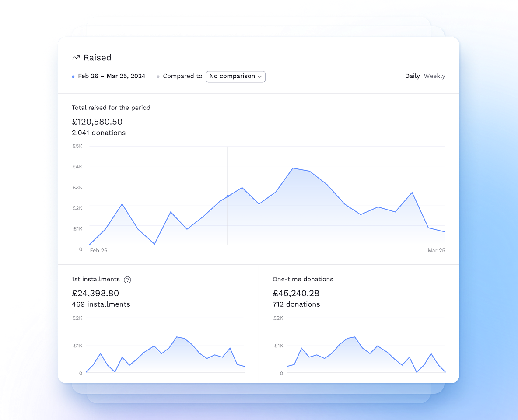Viewport: 518px width, 420px height.
Task: Click the trending-line icon beside Raised heading
Action: (76, 57)
